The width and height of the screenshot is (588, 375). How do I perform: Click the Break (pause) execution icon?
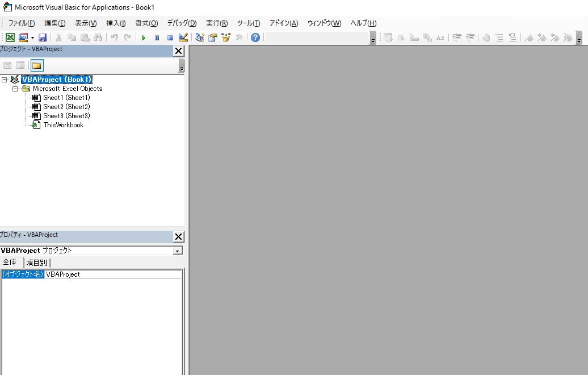[157, 37]
